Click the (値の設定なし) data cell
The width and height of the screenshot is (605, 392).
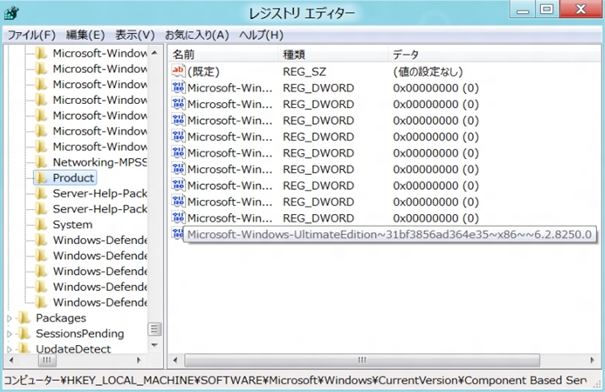pyautogui.click(x=428, y=72)
